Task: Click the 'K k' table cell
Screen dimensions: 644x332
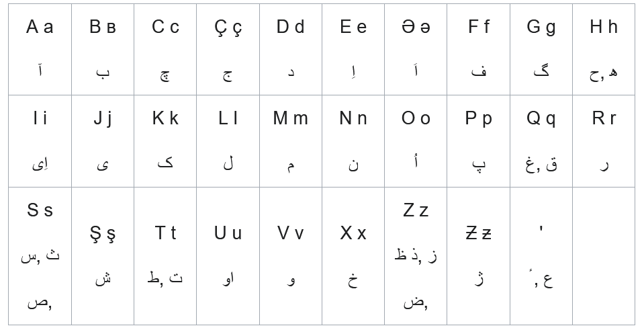Action: coord(165,141)
